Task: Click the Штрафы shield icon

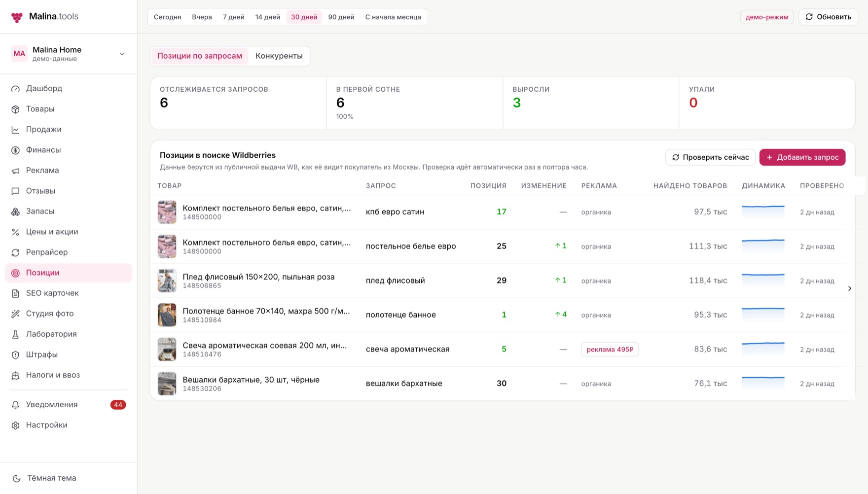Action: click(x=16, y=355)
